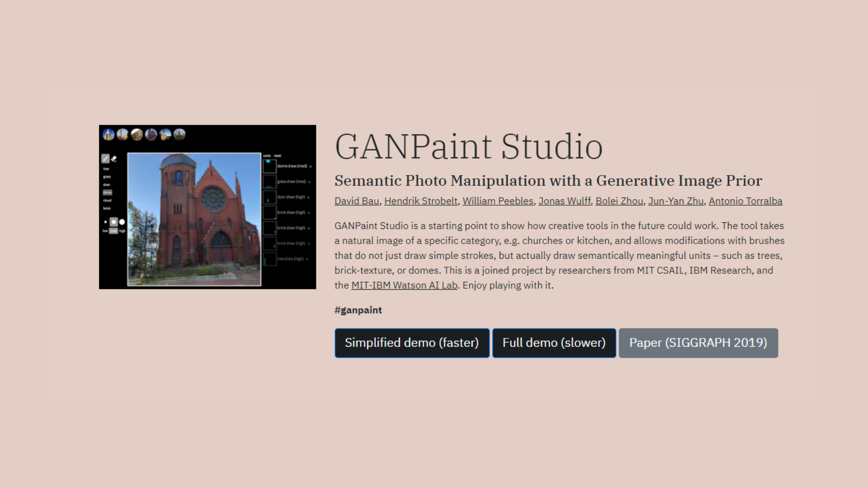Click the "GANPaint Studio" page title

click(469, 146)
